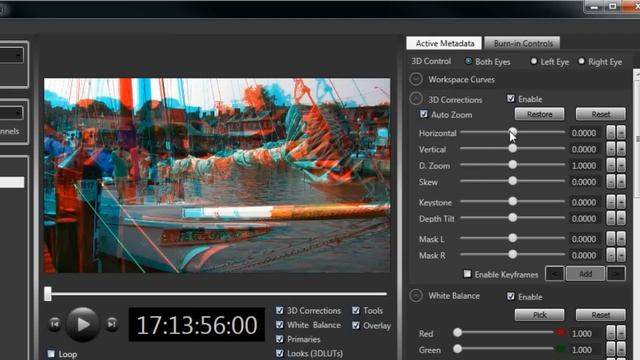The image size is (640, 360).
Task: Open the upper dropdown in the side panel
Action: (11, 55)
